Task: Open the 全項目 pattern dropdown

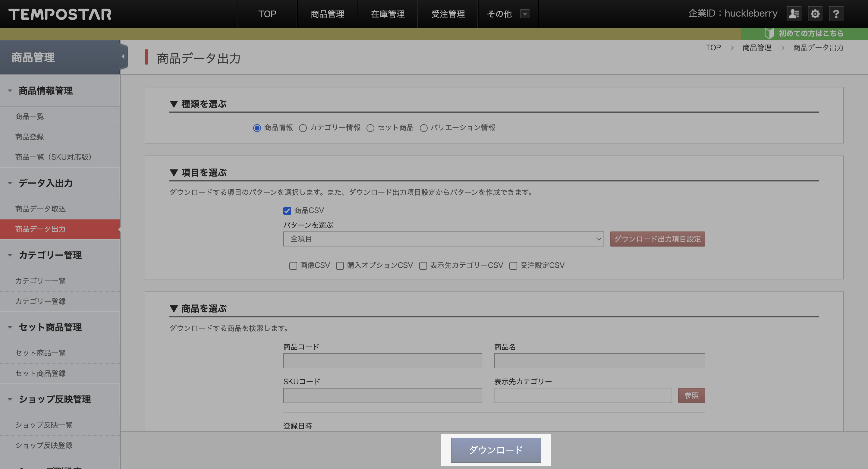Action: pyautogui.click(x=443, y=239)
